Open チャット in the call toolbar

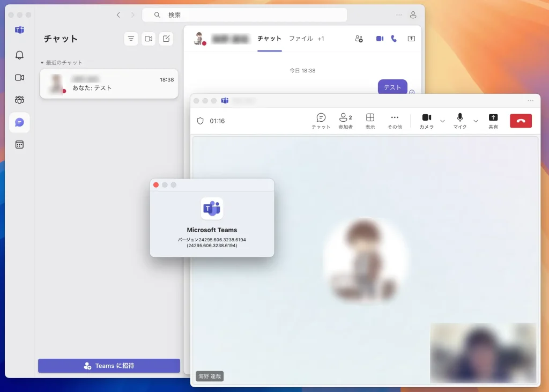pos(321,121)
